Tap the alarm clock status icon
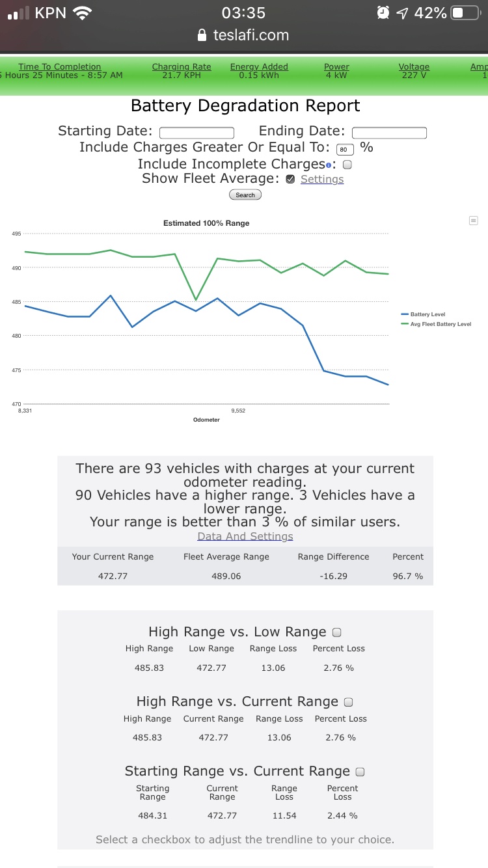The width and height of the screenshot is (488, 868). tap(383, 12)
